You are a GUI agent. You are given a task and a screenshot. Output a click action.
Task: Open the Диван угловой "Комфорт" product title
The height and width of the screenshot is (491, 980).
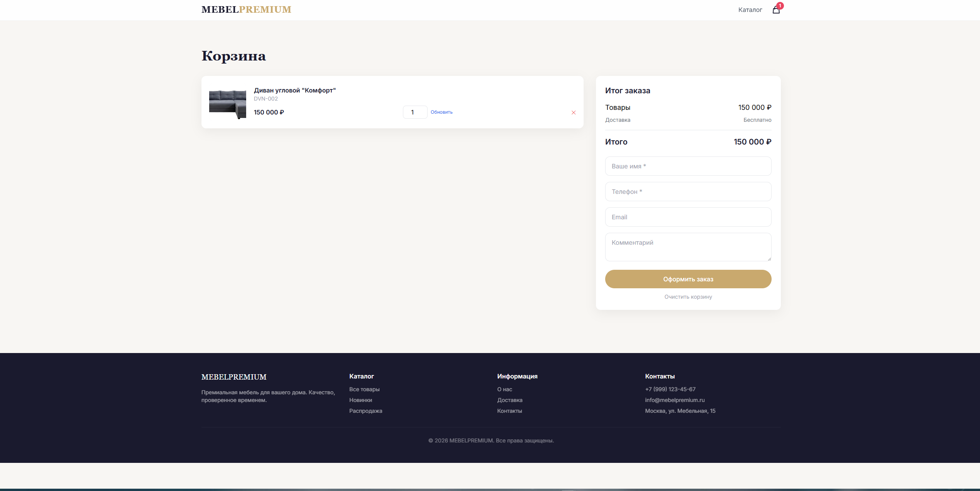click(x=295, y=90)
